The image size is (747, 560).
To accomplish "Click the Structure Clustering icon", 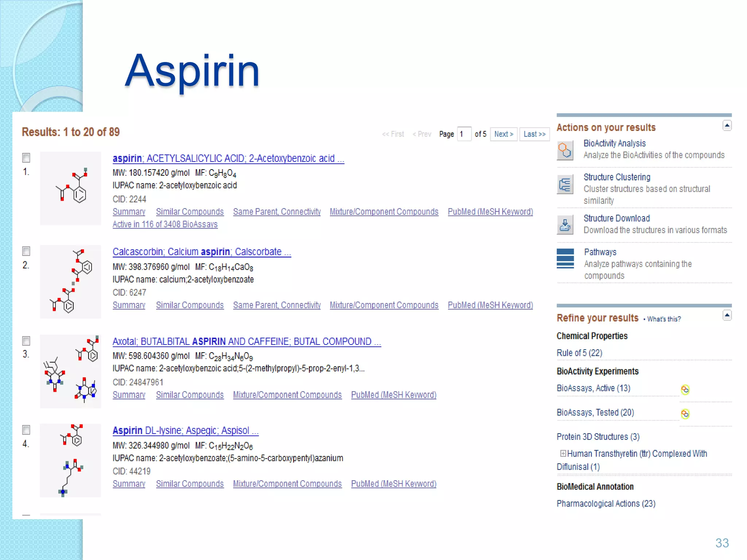I will coord(565,184).
